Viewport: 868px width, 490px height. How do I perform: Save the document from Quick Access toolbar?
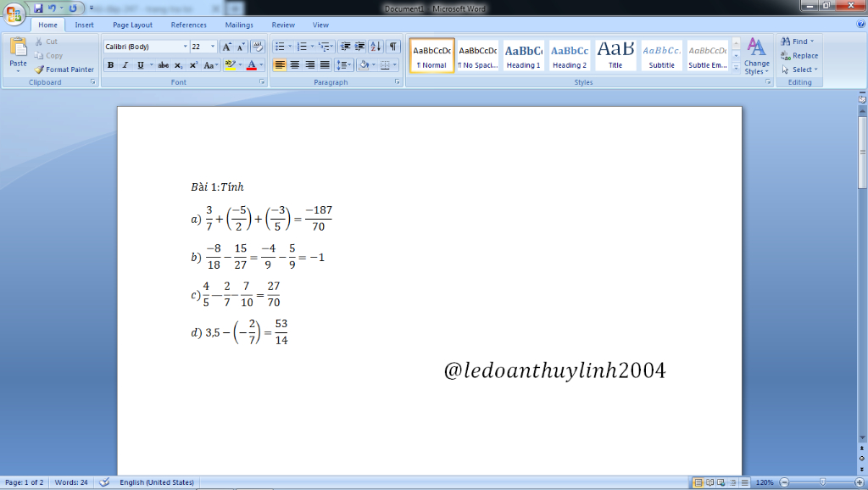click(x=38, y=8)
